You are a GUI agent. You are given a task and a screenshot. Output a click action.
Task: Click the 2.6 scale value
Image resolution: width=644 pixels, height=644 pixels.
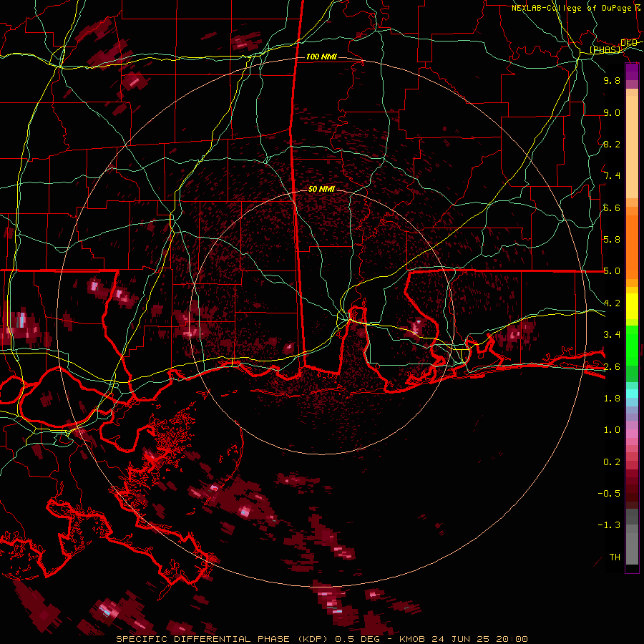click(x=612, y=366)
